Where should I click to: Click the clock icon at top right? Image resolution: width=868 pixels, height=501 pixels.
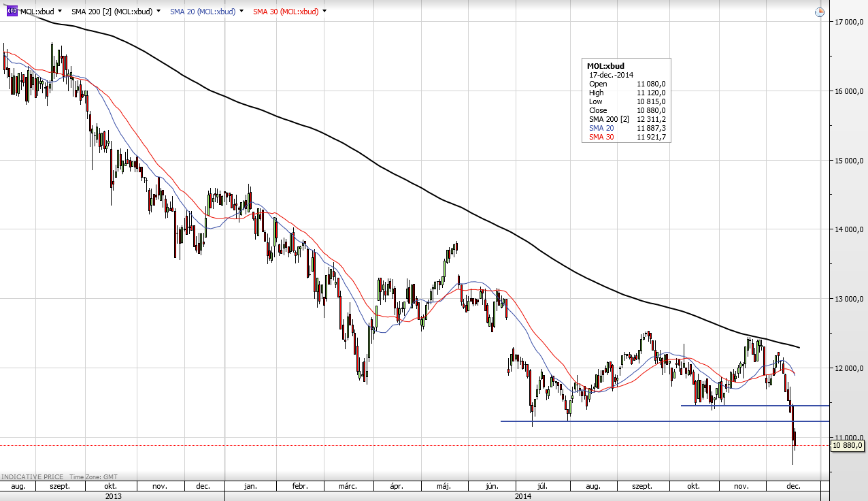point(820,12)
